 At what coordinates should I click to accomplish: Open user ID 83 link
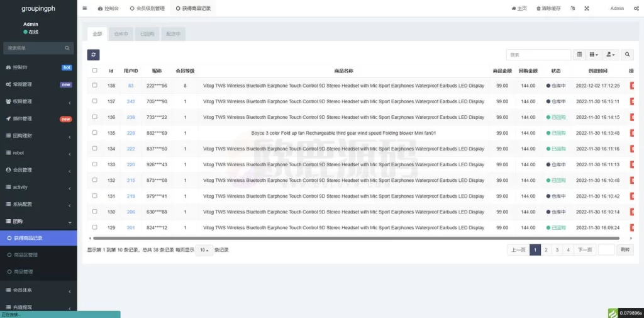point(131,86)
